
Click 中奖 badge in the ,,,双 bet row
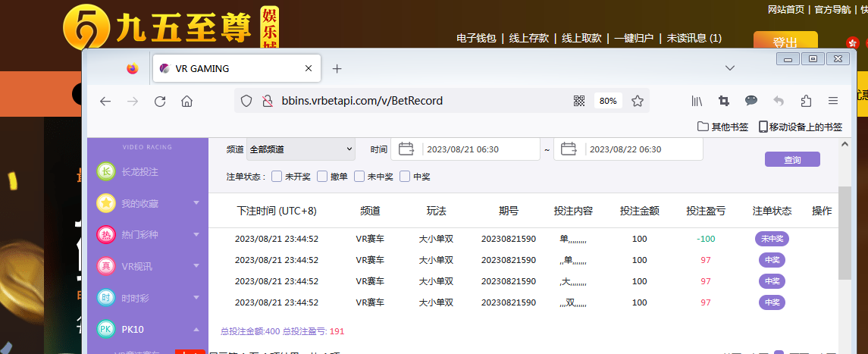tap(772, 302)
